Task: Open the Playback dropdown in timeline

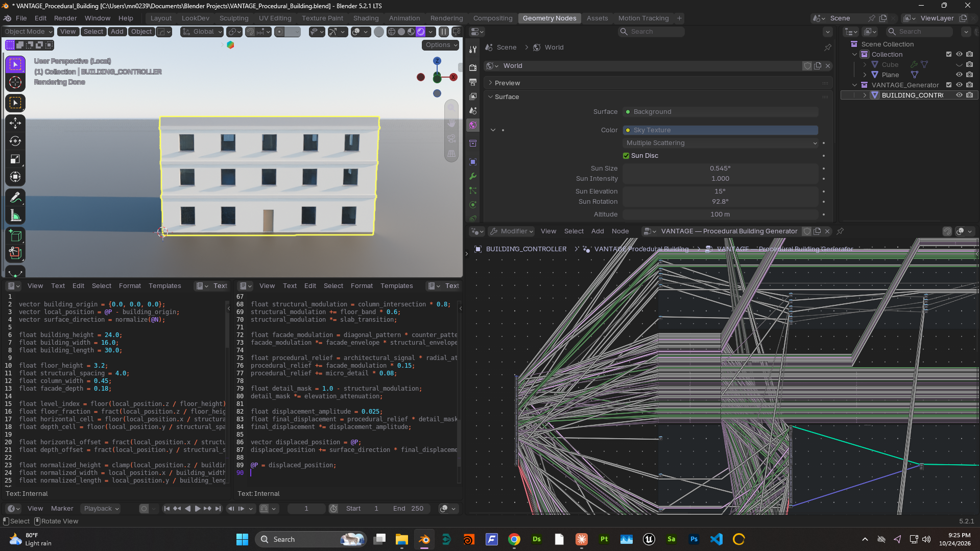Action: (x=101, y=509)
